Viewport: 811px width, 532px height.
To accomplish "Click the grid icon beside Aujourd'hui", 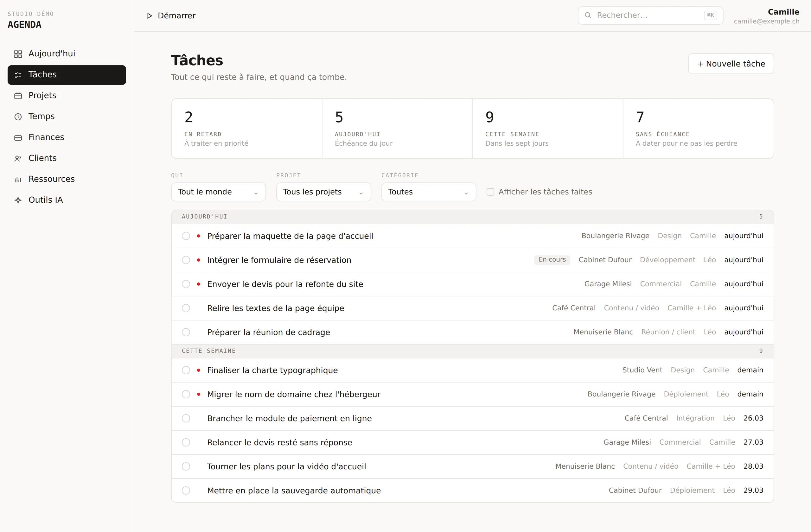I will [18, 54].
